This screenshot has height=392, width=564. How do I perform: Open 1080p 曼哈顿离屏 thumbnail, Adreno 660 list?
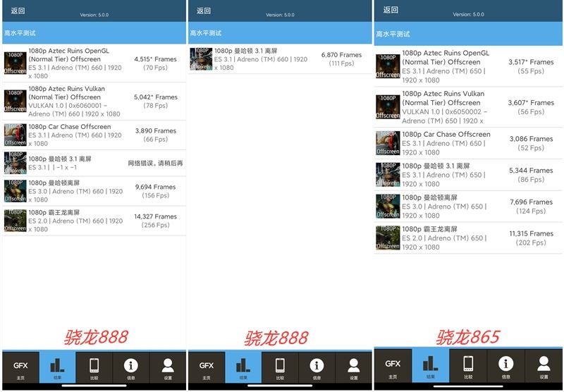point(15,191)
